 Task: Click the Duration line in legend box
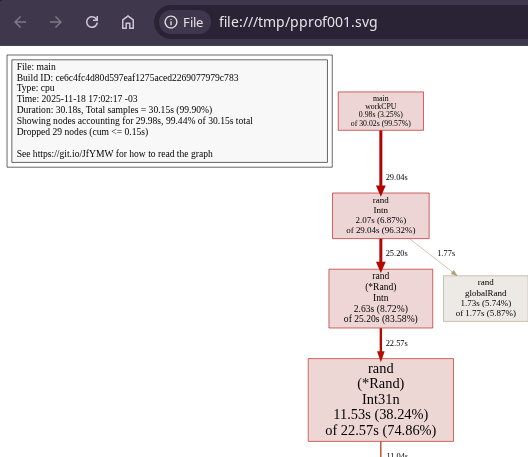[x=114, y=110]
